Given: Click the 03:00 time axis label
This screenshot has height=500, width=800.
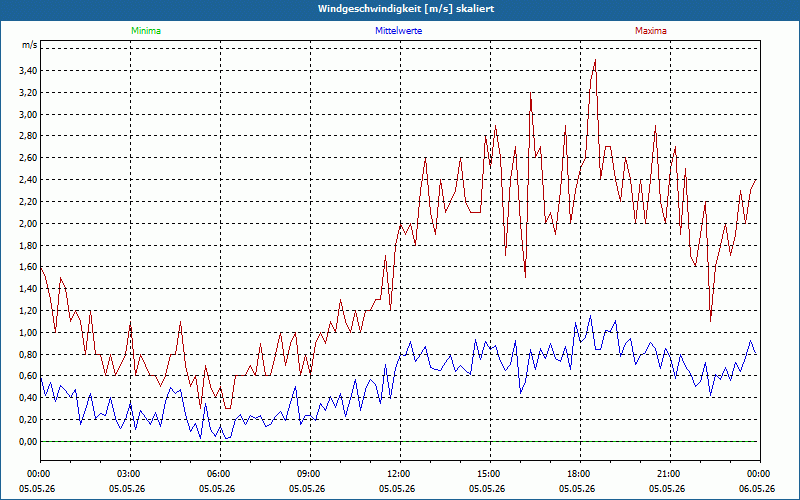Looking at the screenshot, I should [x=131, y=474].
